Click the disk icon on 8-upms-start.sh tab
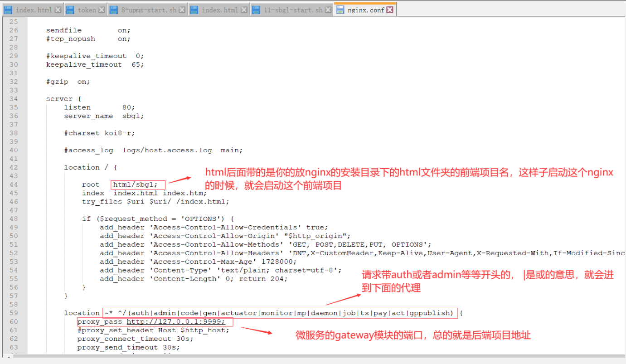626x364 pixels. pos(114,10)
